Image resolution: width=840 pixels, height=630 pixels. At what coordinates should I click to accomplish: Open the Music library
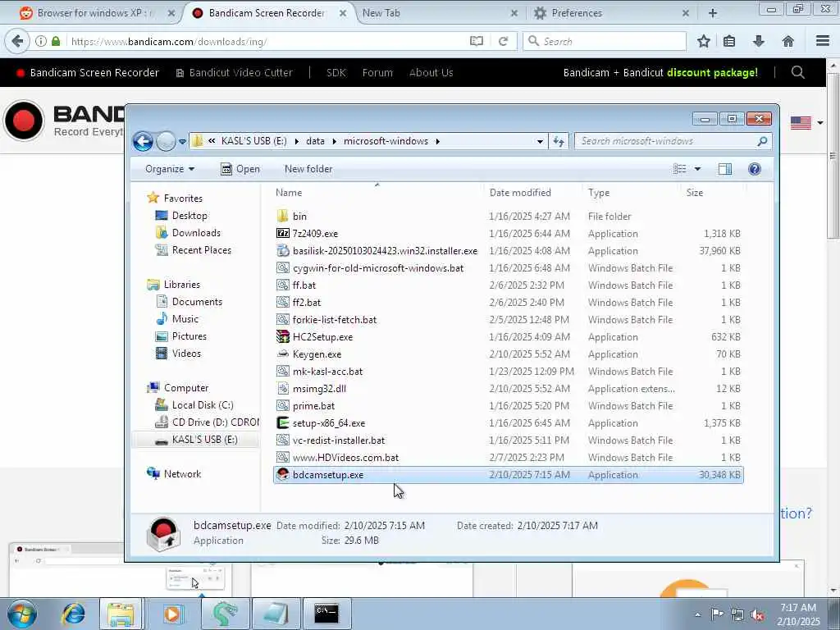(177, 319)
